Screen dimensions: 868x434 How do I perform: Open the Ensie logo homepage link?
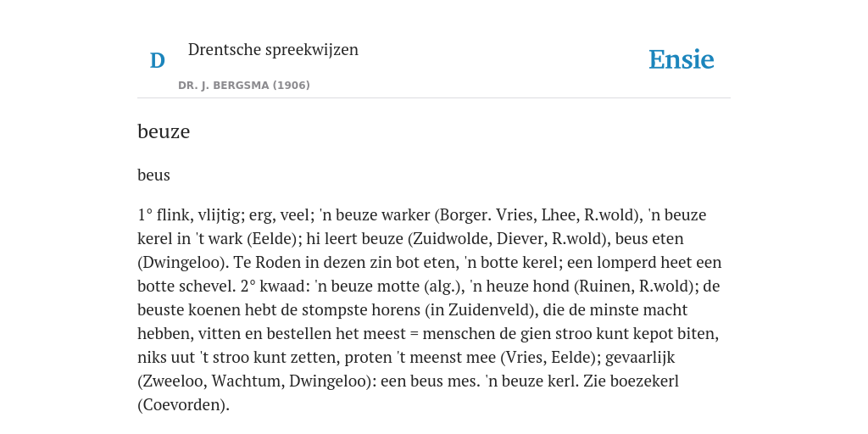point(682,59)
